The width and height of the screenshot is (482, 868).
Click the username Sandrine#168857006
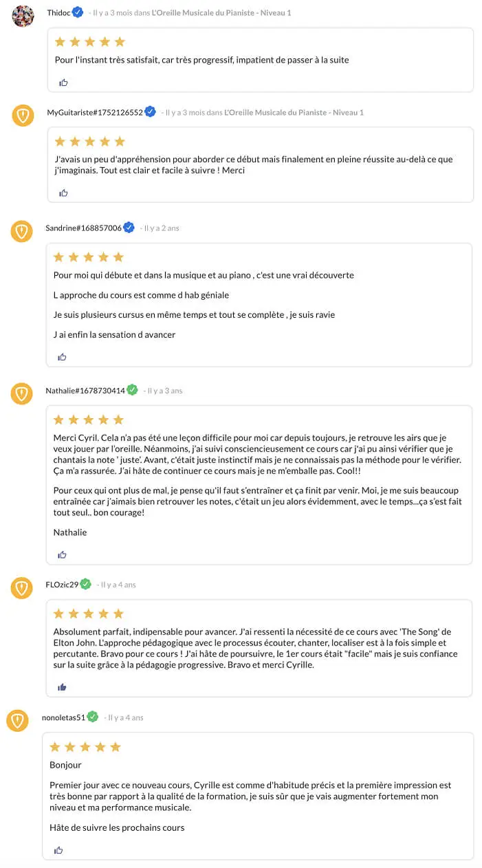click(83, 228)
